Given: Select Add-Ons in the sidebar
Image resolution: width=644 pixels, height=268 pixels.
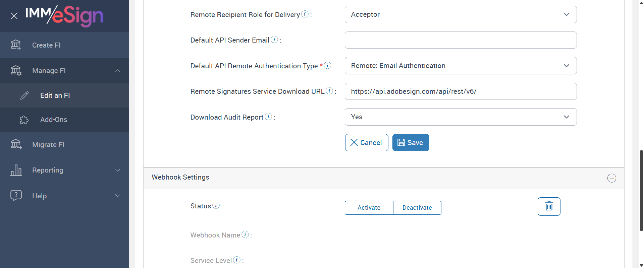Looking at the screenshot, I should (x=54, y=120).
